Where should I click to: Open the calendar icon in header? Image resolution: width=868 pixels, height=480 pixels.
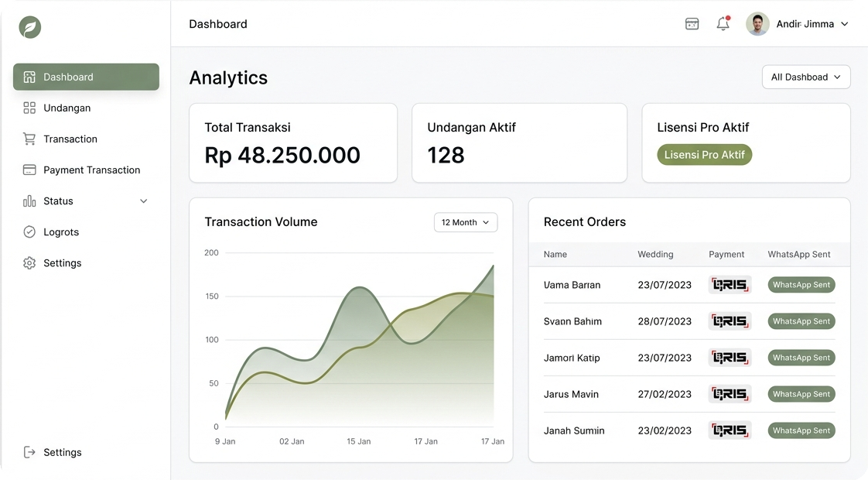pos(692,24)
